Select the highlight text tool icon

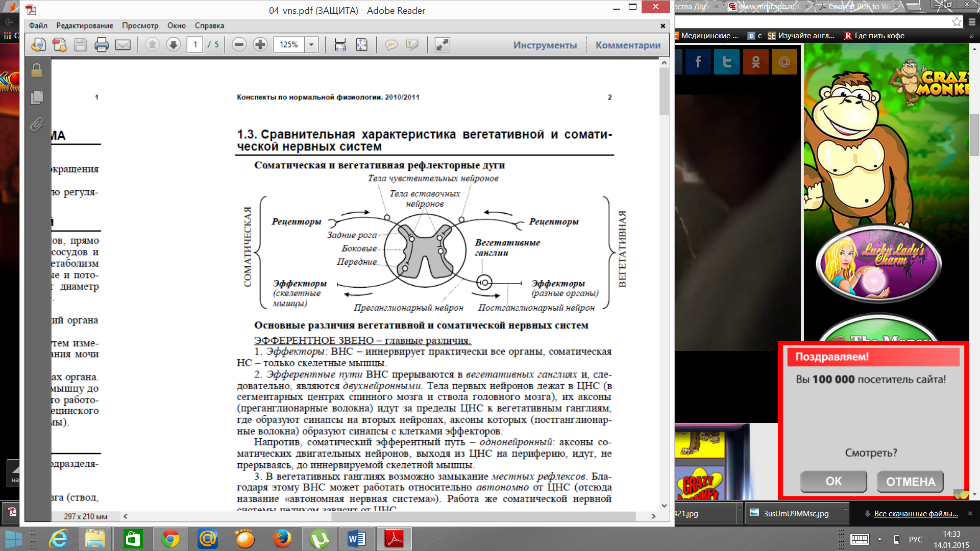(x=412, y=45)
